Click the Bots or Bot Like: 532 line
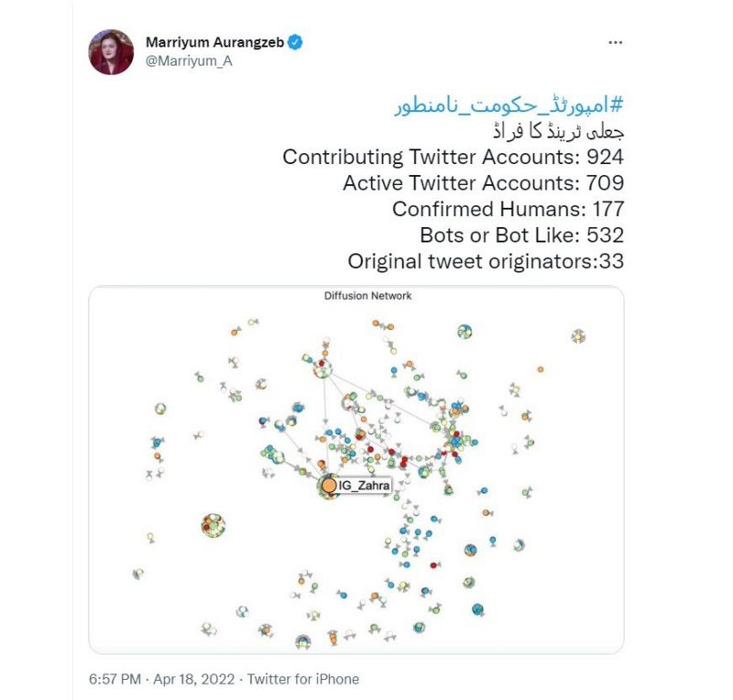Screen dimensions: 733x700 (521, 235)
